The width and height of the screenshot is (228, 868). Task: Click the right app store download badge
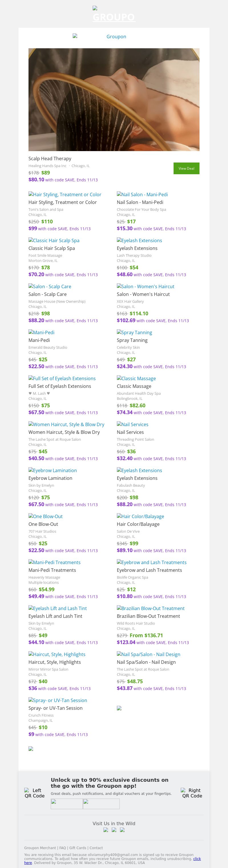[101, 804]
